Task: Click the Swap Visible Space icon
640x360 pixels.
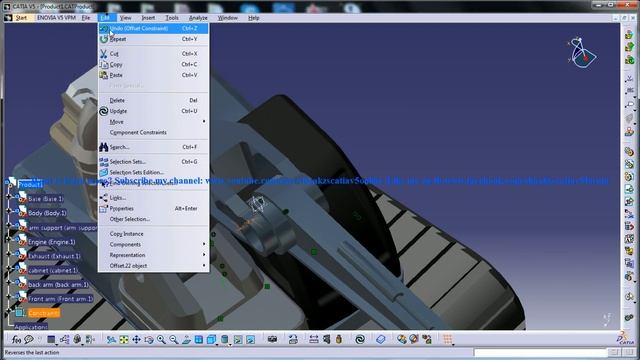Action: [x=250, y=339]
